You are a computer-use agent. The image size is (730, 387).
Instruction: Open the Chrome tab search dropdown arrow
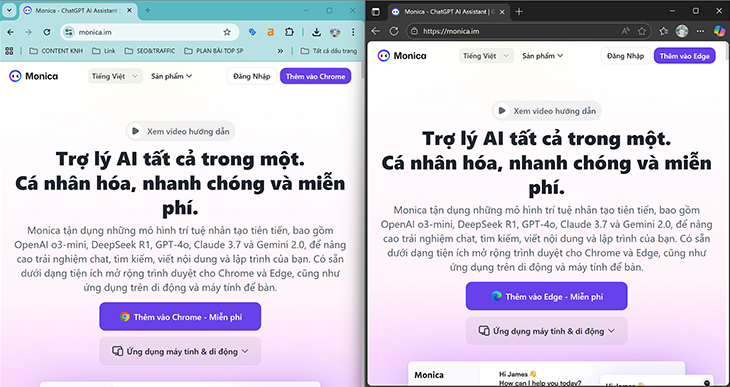pyautogui.click(x=9, y=10)
